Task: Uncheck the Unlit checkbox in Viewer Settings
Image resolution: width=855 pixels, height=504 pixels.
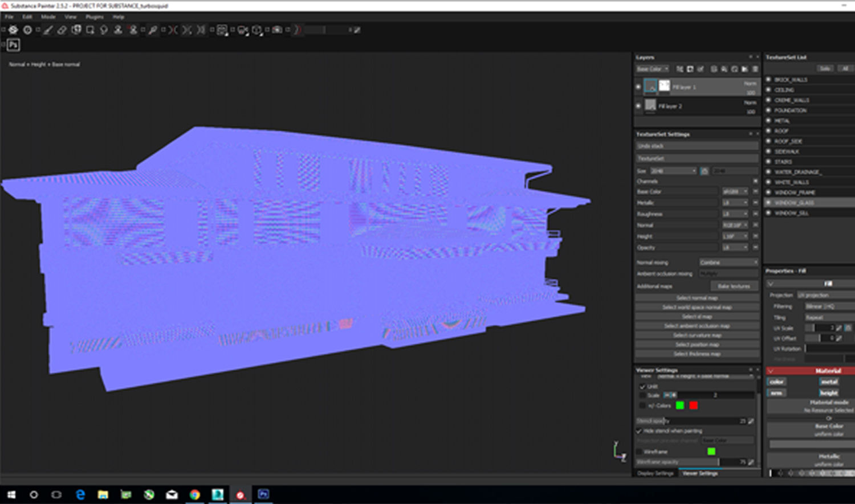Action: [x=642, y=387]
